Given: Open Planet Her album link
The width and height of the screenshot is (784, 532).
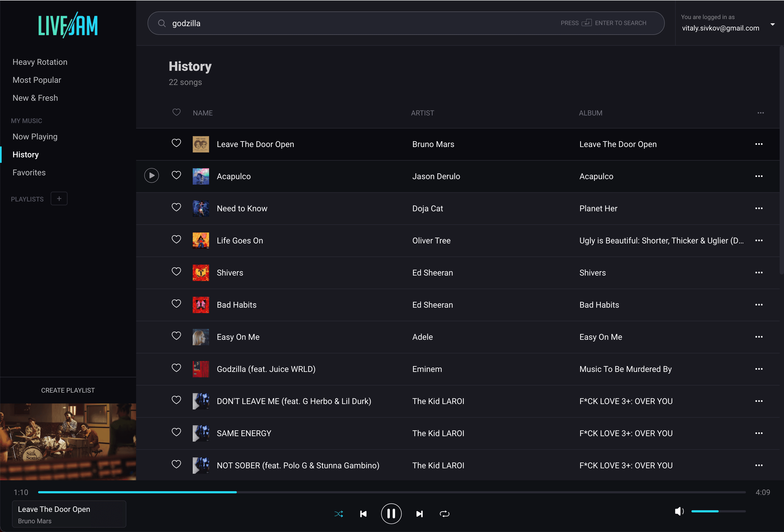Looking at the screenshot, I should coord(598,209).
